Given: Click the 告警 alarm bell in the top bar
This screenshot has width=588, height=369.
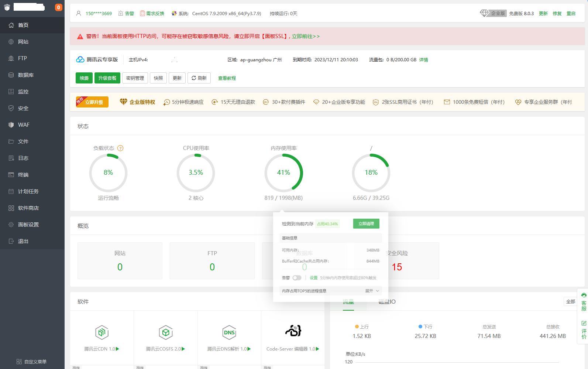Looking at the screenshot, I should [x=126, y=13].
